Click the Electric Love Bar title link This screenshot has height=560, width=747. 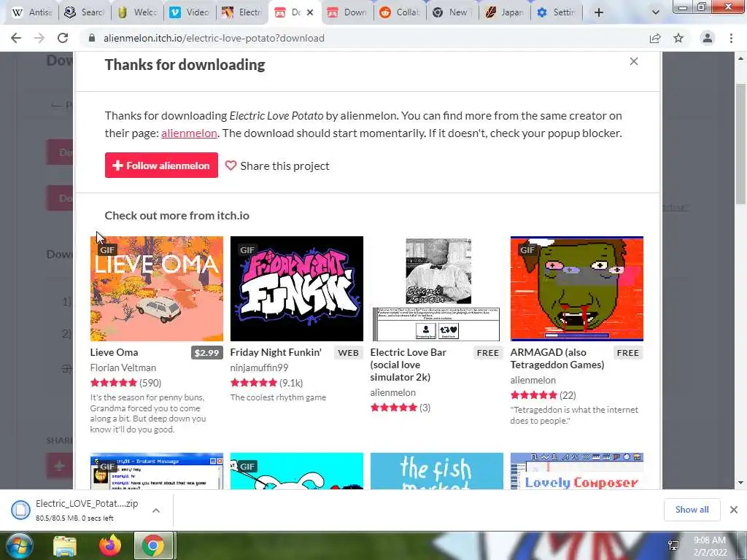tap(409, 365)
